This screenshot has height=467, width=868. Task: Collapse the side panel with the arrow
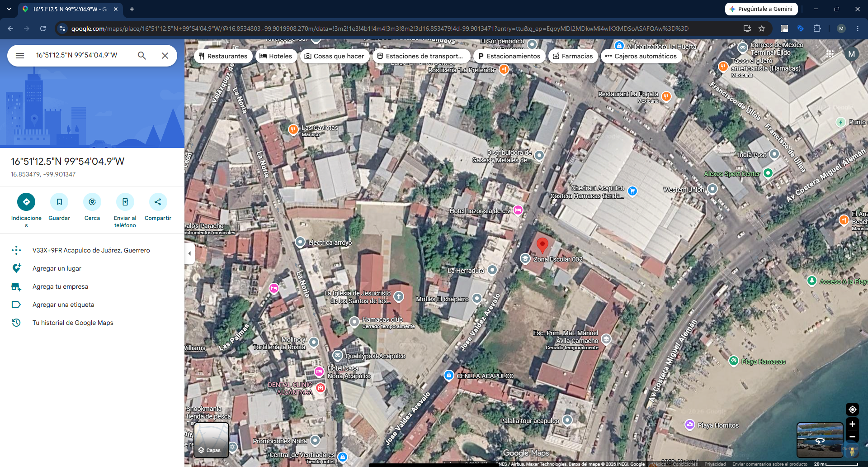click(190, 253)
